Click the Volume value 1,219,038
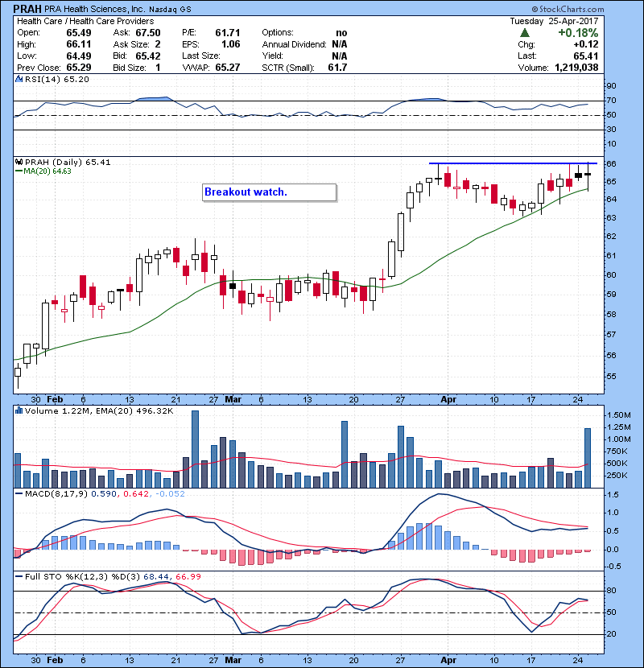 pyautogui.click(x=576, y=68)
